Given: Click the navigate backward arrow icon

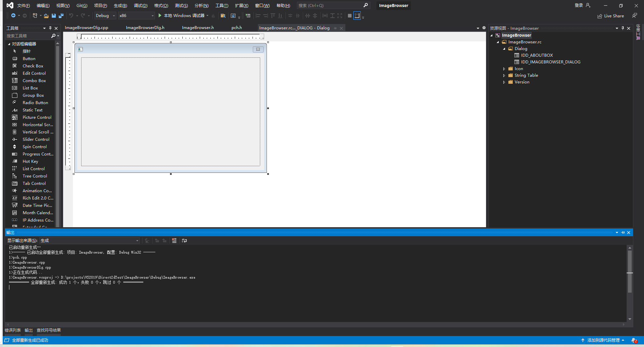Looking at the screenshot, I should coord(13,16).
